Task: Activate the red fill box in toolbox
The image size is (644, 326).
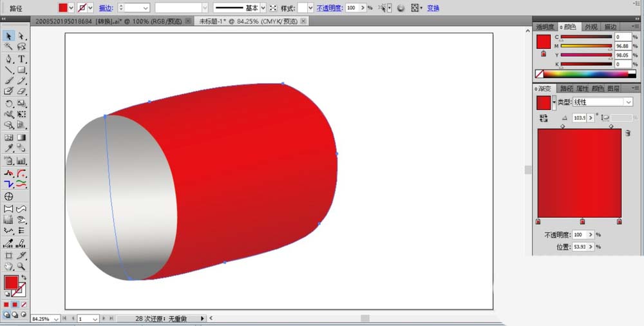Action: click(x=11, y=282)
